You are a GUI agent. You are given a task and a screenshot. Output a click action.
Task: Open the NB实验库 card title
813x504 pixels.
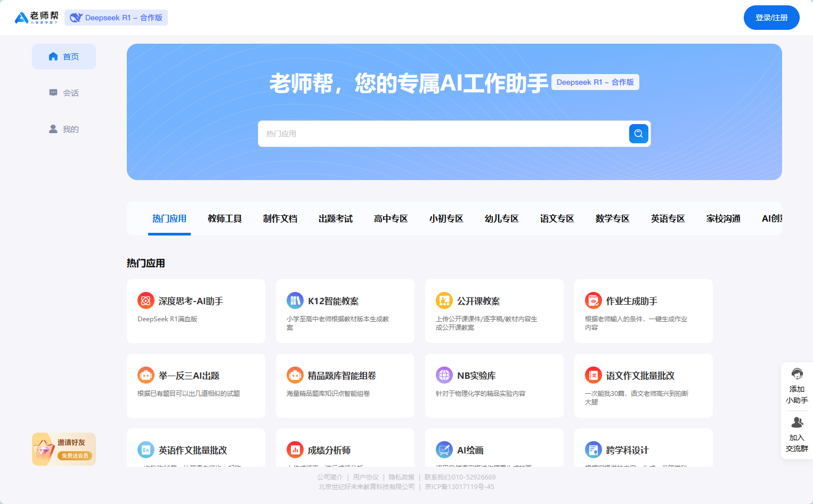coord(476,376)
